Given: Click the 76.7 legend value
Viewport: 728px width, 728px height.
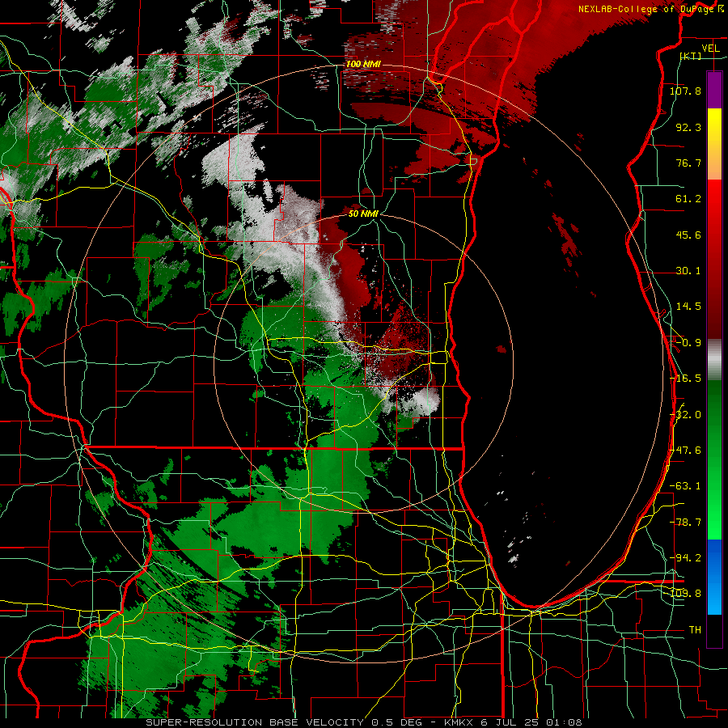Looking at the screenshot, I should coord(688,163).
